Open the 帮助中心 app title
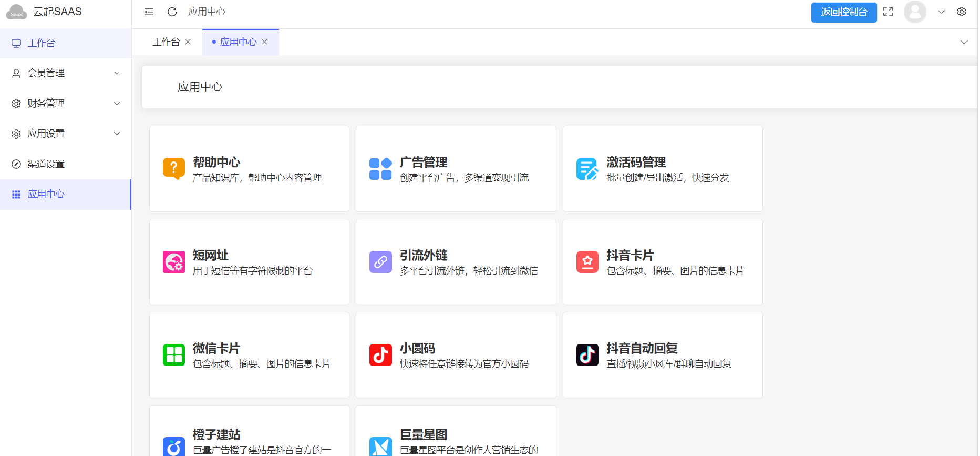This screenshot has height=456, width=980. coord(216,162)
